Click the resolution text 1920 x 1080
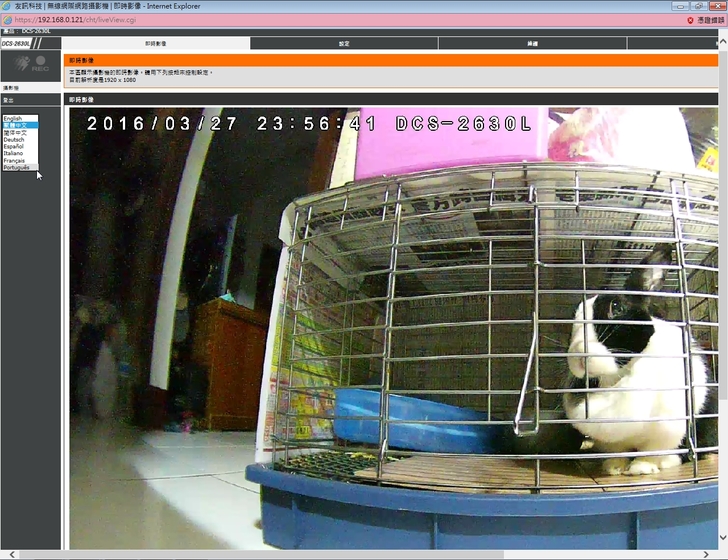The image size is (728, 560). pos(120,80)
